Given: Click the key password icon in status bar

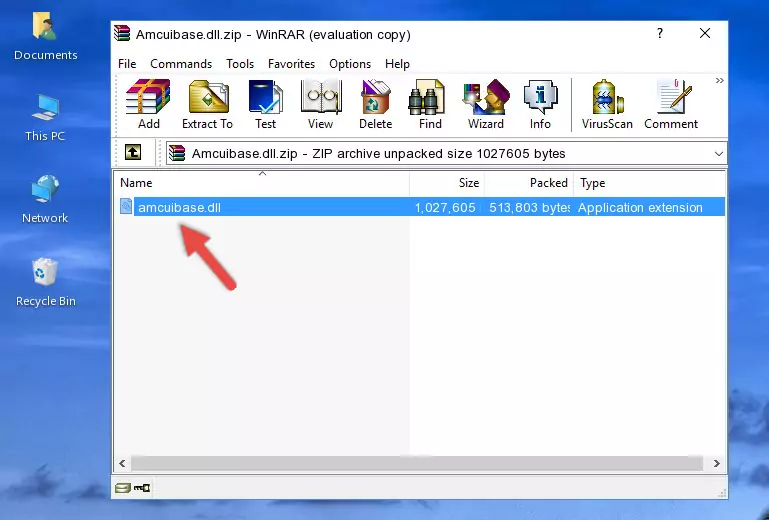Looking at the screenshot, I should (142, 488).
